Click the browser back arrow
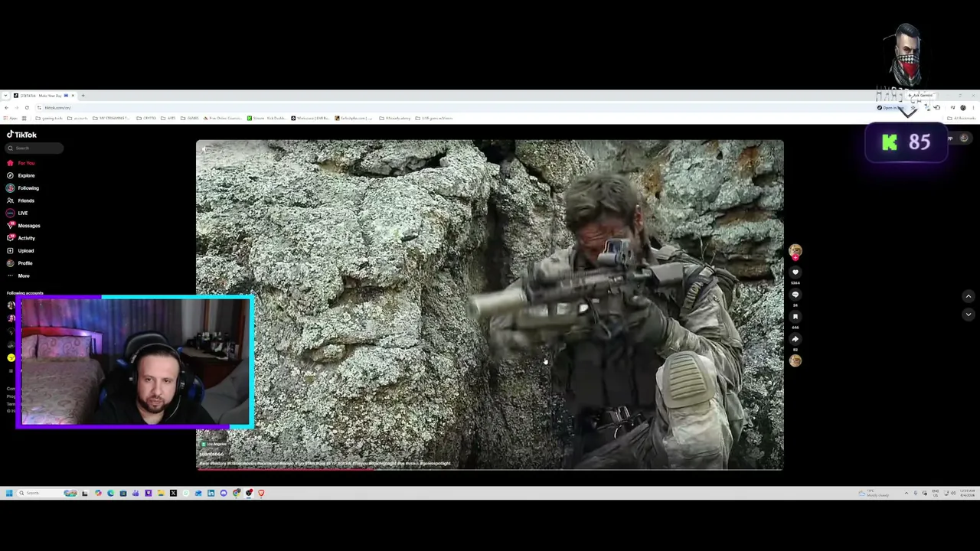This screenshot has height=551, width=980. point(6,108)
